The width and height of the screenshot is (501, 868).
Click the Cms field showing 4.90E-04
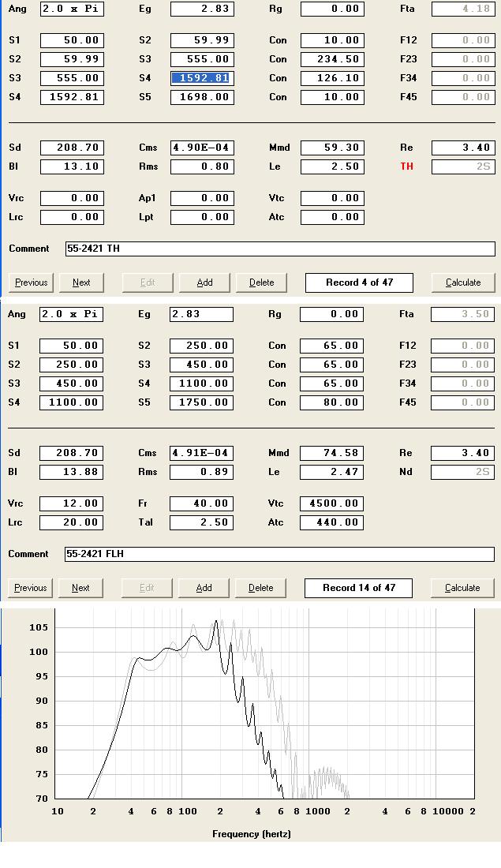point(203,148)
